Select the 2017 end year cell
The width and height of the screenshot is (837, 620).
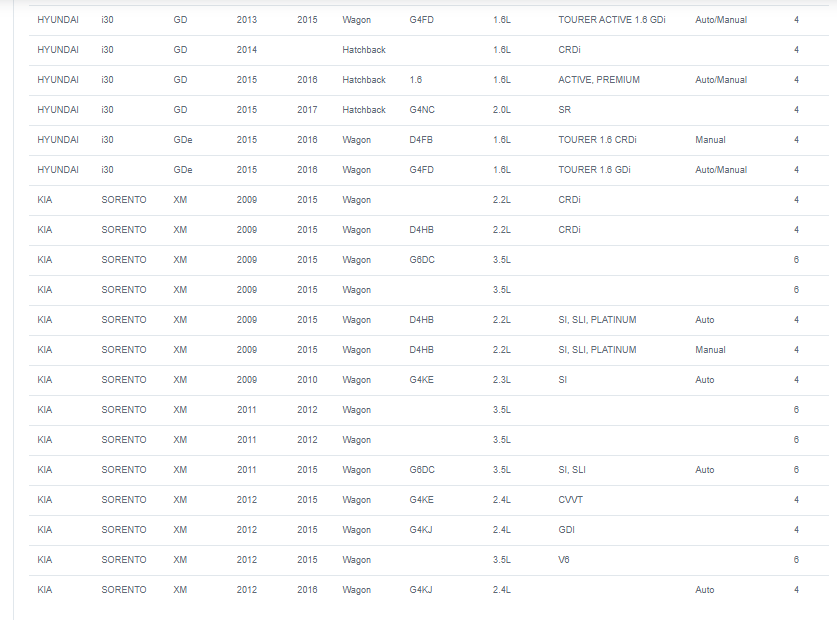point(307,109)
